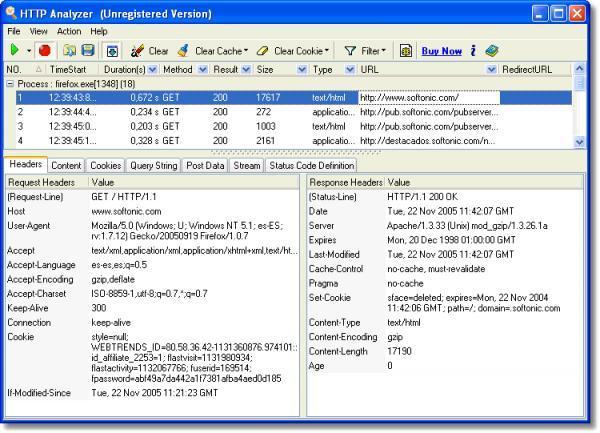Click the open log file icon
The height and width of the screenshot is (433, 600).
coord(69,50)
